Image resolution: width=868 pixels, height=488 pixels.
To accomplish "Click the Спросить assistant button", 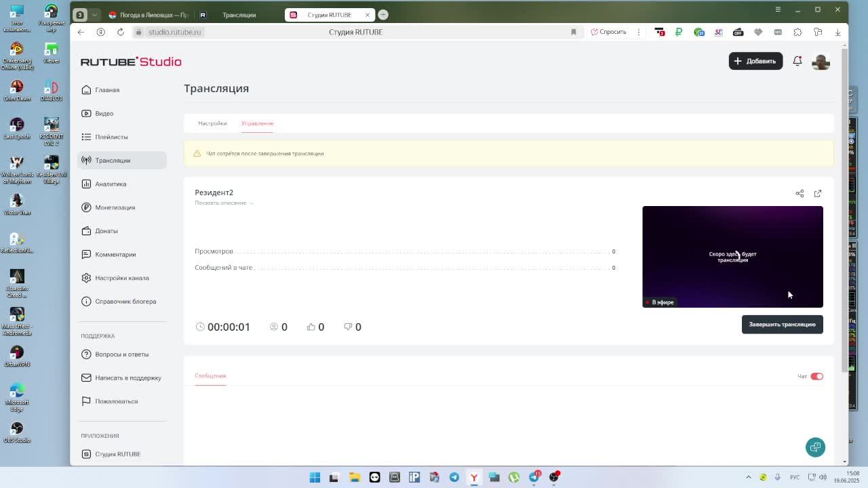I will [x=608, y=32].
